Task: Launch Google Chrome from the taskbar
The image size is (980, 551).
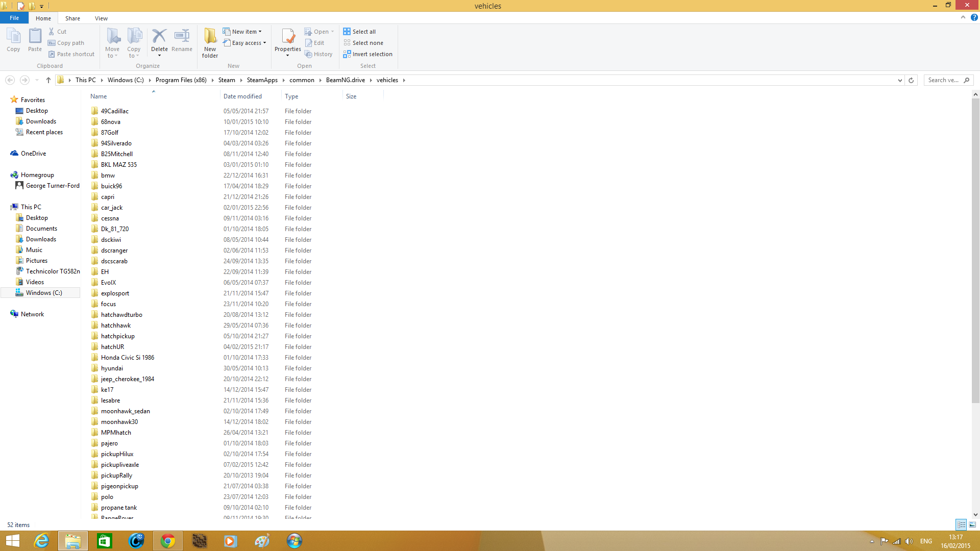Action: 168,541
